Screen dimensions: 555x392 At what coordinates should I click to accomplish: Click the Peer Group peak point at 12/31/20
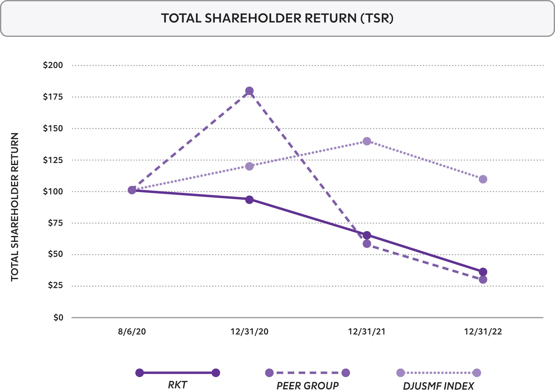tap(249, 91)
